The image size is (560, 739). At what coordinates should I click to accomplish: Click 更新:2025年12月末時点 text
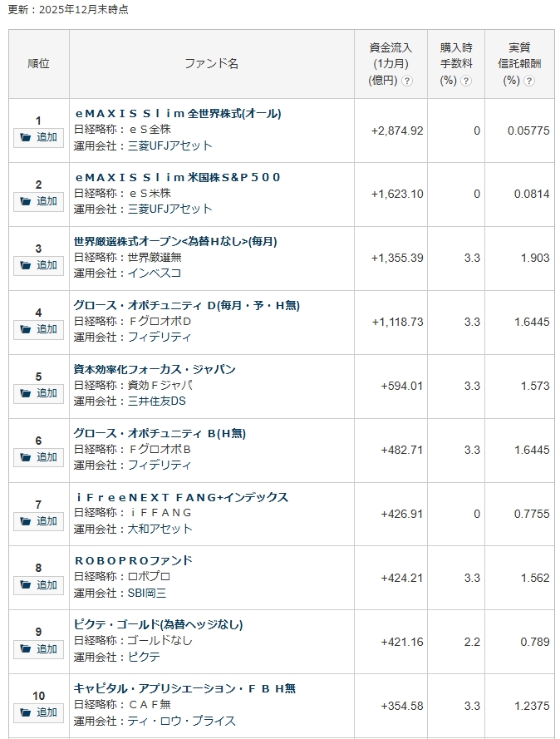68,10
